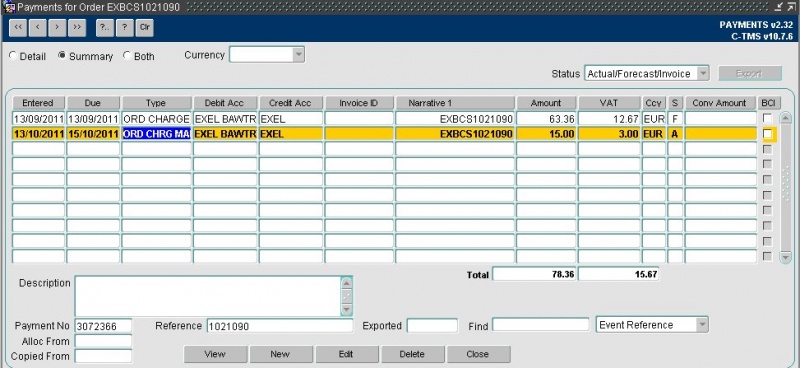
Task: Click the Narrative 1 column header
Action: [x=455, y=103]
